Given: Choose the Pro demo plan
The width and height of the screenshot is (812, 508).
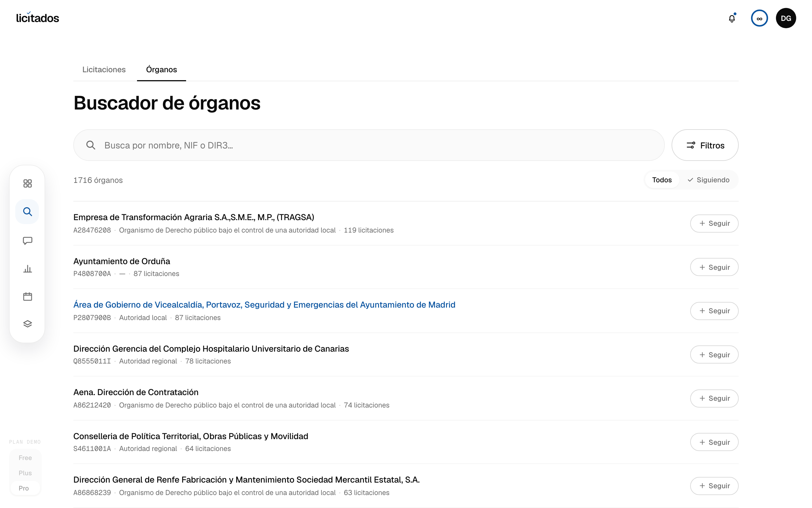Looking at the screenshot, I should tap(25, 488).
